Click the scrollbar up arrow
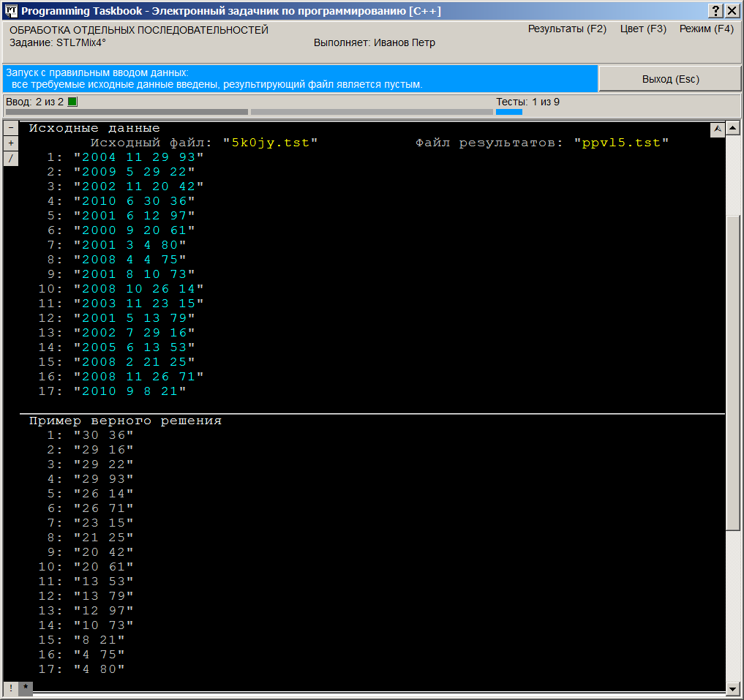The height and width of the screenshot is (700, 744). 733,128
